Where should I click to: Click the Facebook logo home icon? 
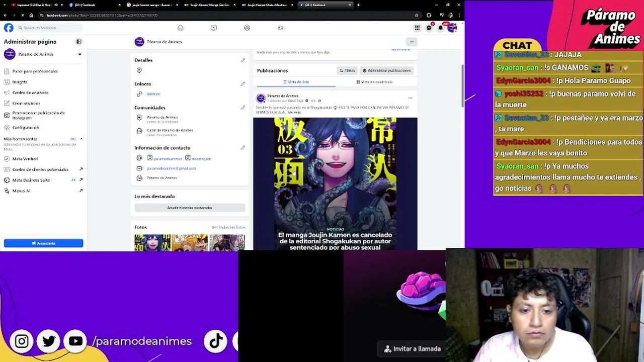click(x=9, y=28)
